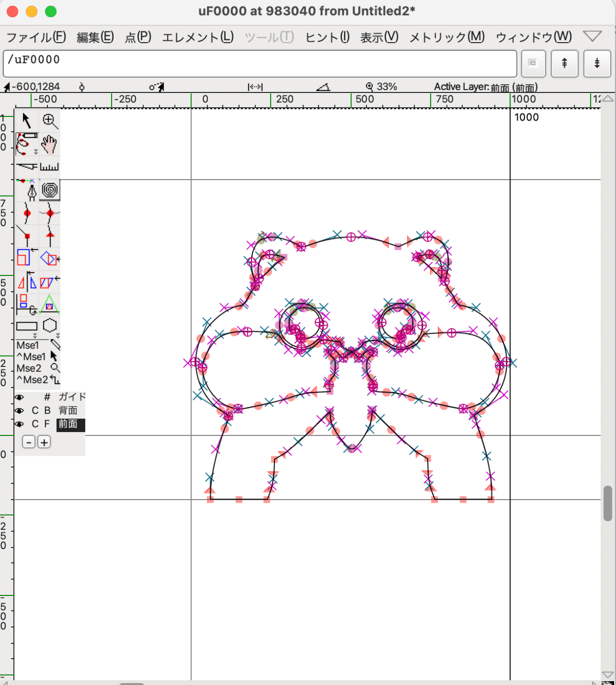Screen dimensions: 616x685
Task: Click the vertical scrollbar thumb
Action: pyautogui.click(x=608, y=503)
